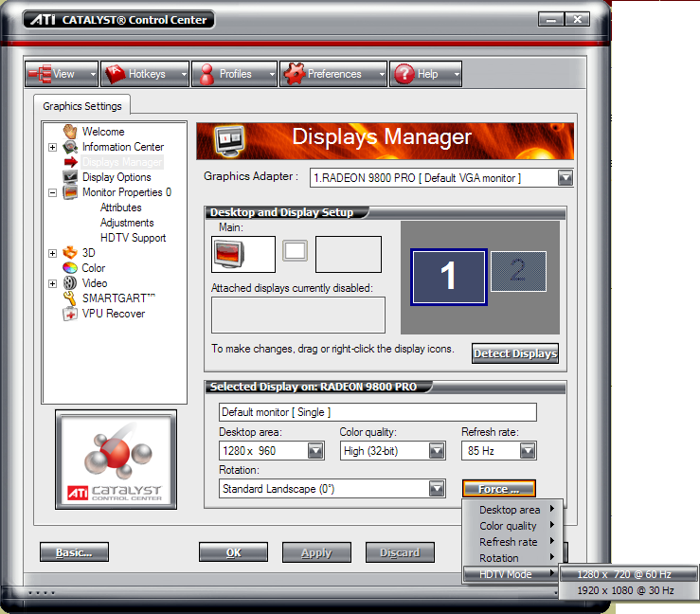
Task: Click the small empty display icon beside Main
Action: coord(296,250)
